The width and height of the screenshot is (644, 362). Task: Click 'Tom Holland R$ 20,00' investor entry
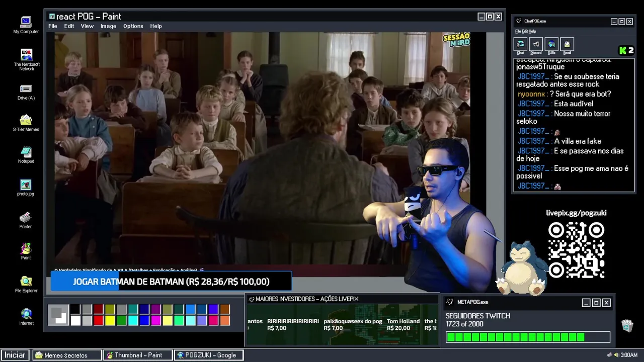(x=403, y=325)
